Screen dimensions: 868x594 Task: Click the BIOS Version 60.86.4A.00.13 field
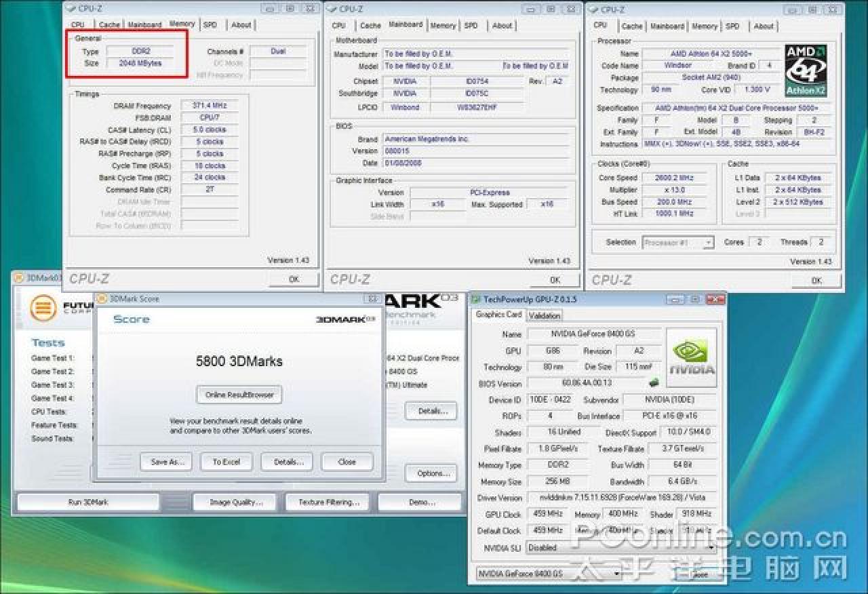click(x=585, y=384)
